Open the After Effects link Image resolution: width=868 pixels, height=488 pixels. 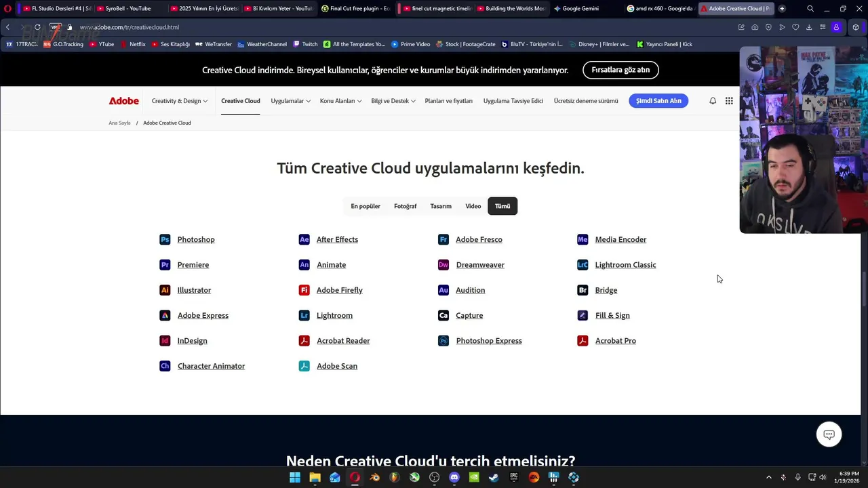pos(337,239)
